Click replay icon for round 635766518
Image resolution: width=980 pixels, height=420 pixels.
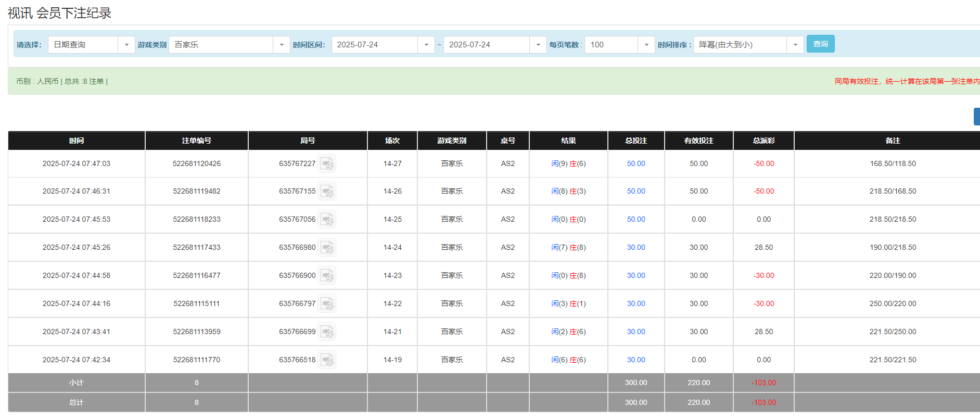tap(327, 360)
